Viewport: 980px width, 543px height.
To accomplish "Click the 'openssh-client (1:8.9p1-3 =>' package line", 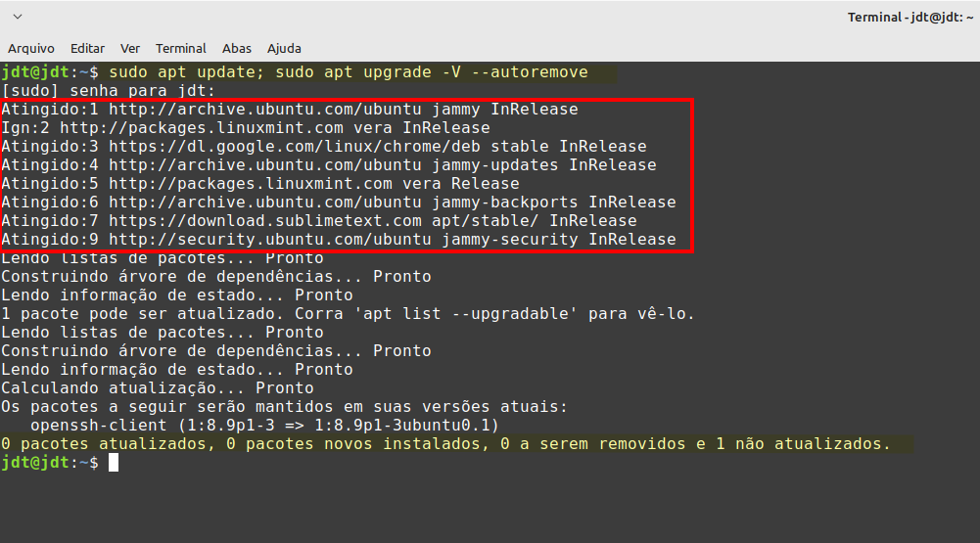I will point(265,426).
